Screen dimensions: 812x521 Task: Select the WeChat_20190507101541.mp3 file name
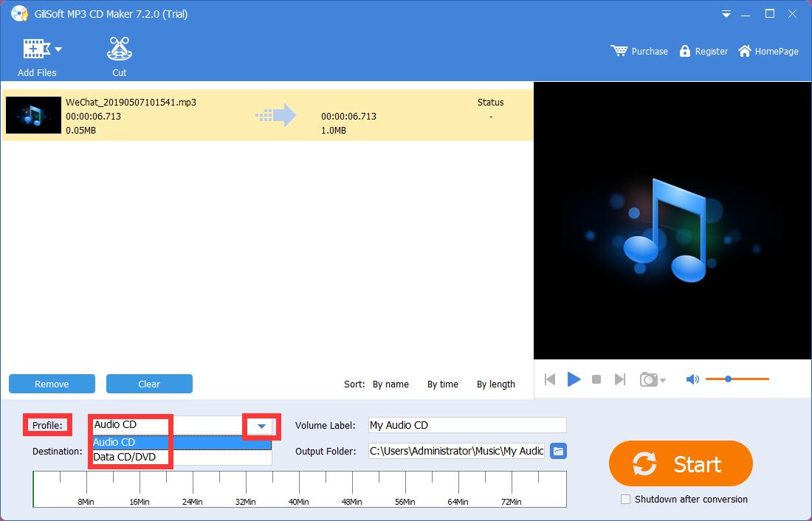[131, 102]
